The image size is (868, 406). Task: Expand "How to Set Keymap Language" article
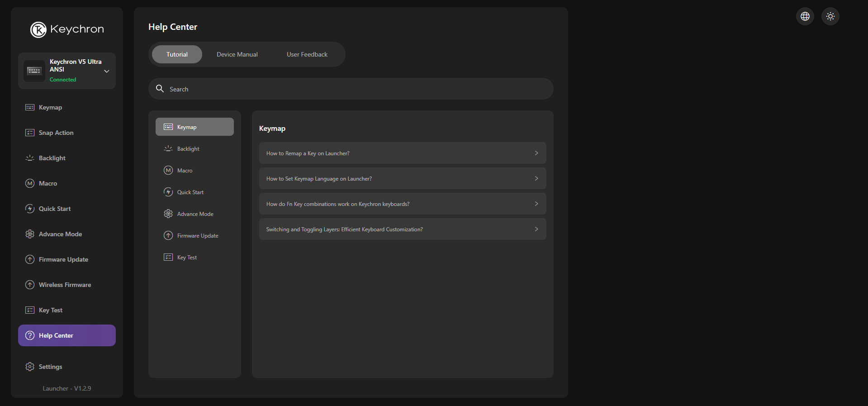pyautogui.click(x=402, y=179)
